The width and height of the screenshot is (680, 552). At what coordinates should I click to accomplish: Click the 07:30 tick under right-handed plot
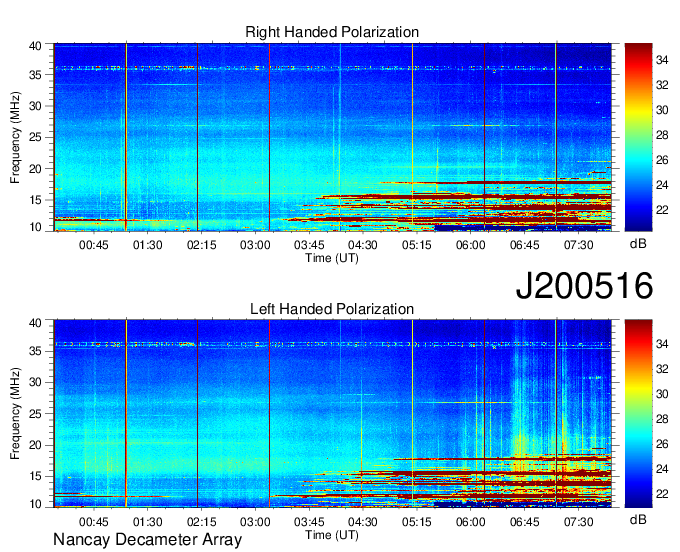[x=579, y=245]
